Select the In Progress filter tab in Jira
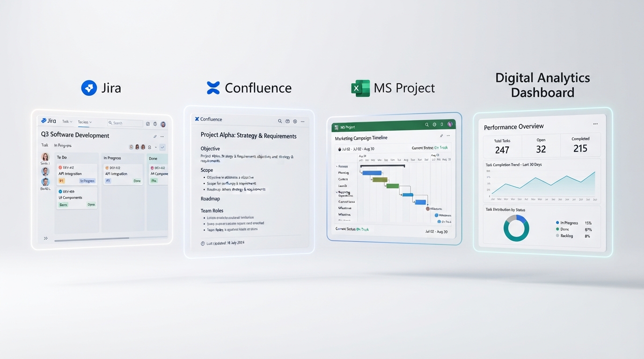Image resolution: width=644 pixels, height=359 pixels. [63, 145]
